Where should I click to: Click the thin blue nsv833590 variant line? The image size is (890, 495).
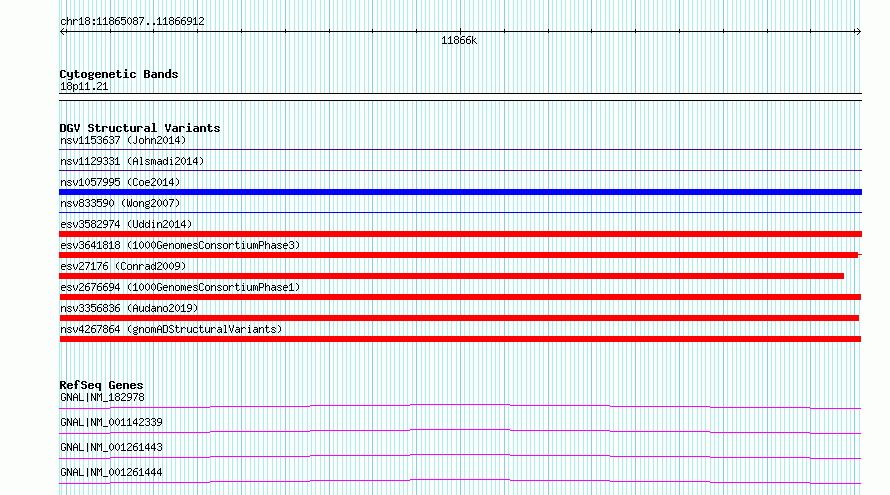pyautogui.click(x=460, y=213)
